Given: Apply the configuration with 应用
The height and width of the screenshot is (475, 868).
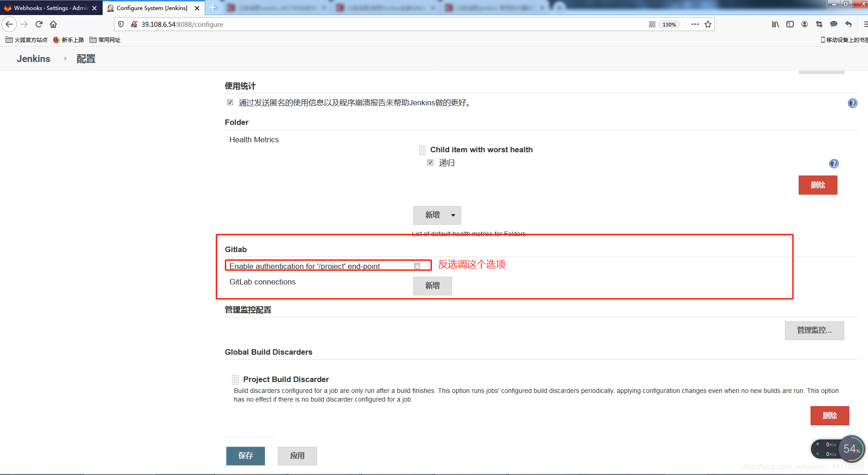Looking at the screenshot, I should point(297,456).
